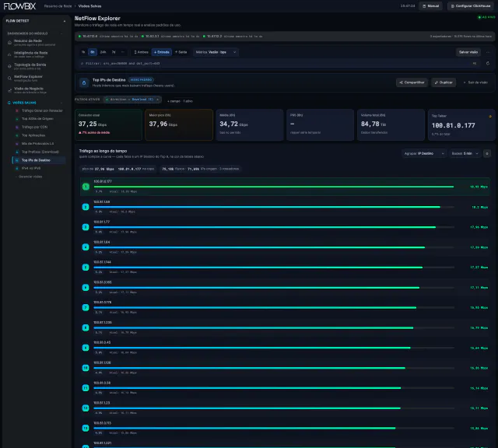Select Entrada traffic direction
Image resolution: width=498 pixels, height=448 pixels.
pos(162,52)
